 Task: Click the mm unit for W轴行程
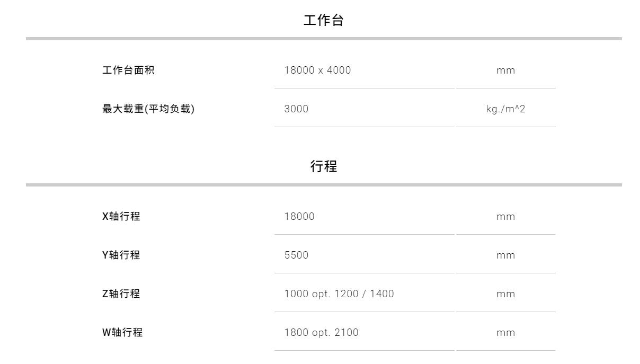coord(505,333)
